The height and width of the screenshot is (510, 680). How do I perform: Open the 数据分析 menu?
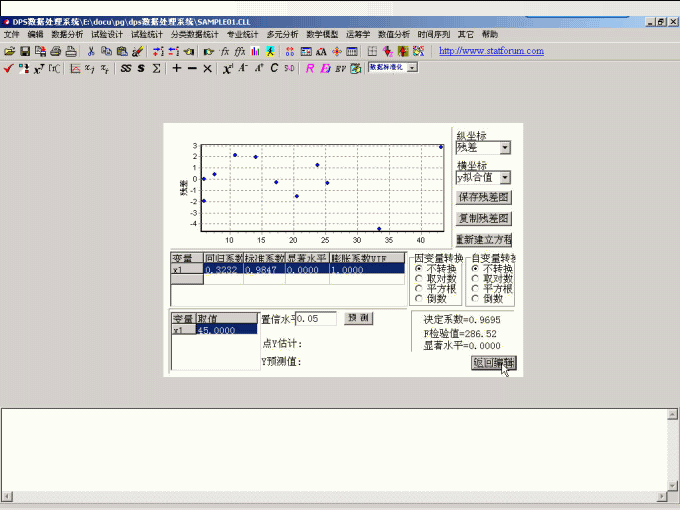click(68, 34)
